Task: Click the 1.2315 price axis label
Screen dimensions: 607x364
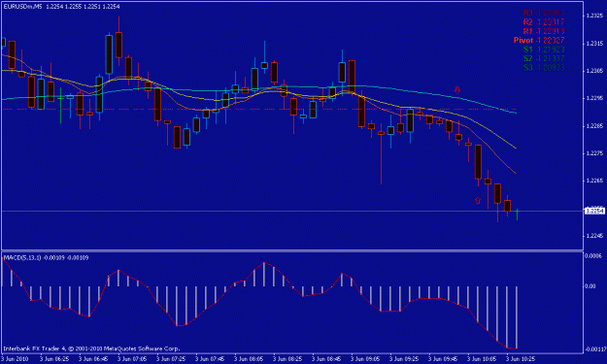Action: point(595,44)
